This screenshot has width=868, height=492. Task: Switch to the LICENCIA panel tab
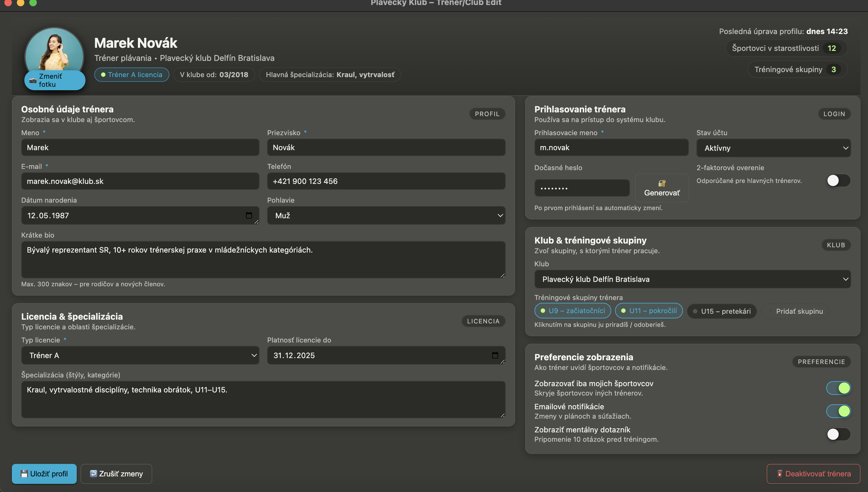[483, 321]
